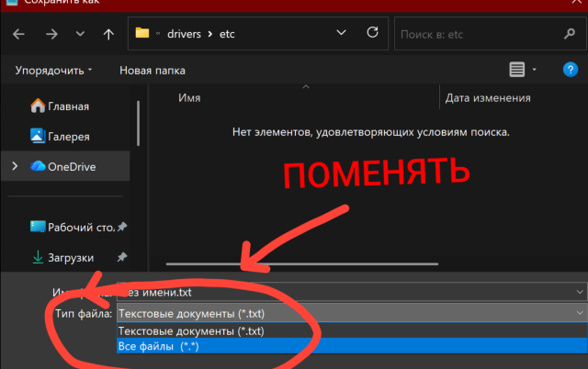Click the file name input field
Screen dimensions: 588x369
pyautogui.click(x=352, y=292)
